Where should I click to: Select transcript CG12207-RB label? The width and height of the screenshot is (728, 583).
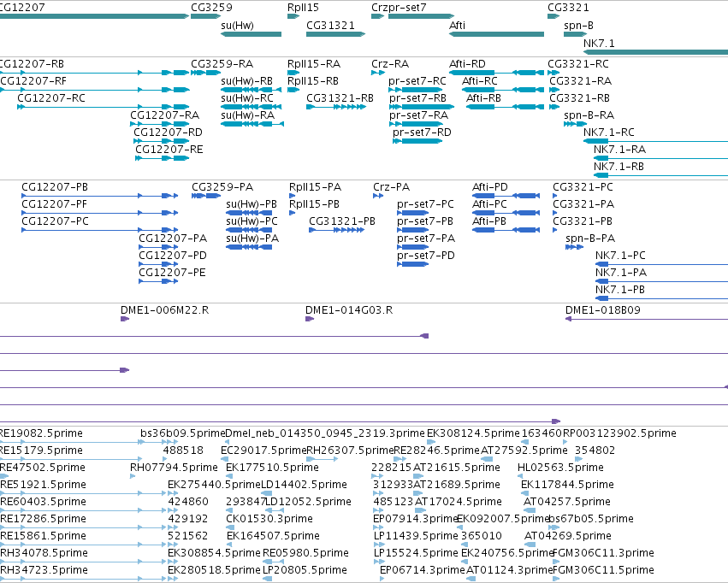coord(32,64)
